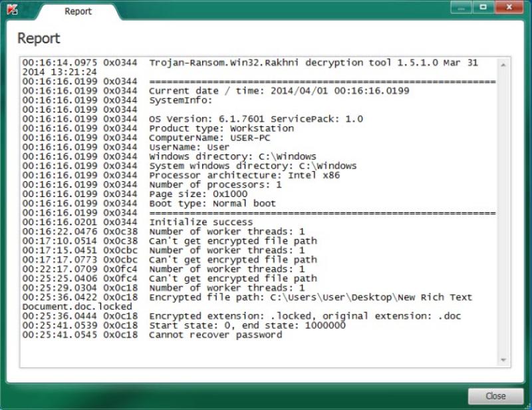This screenshot has height=410, width=532.
Task: Click the 00:17:15.0451 "Number of worker threads" line
Action: (x=164, y=250)
